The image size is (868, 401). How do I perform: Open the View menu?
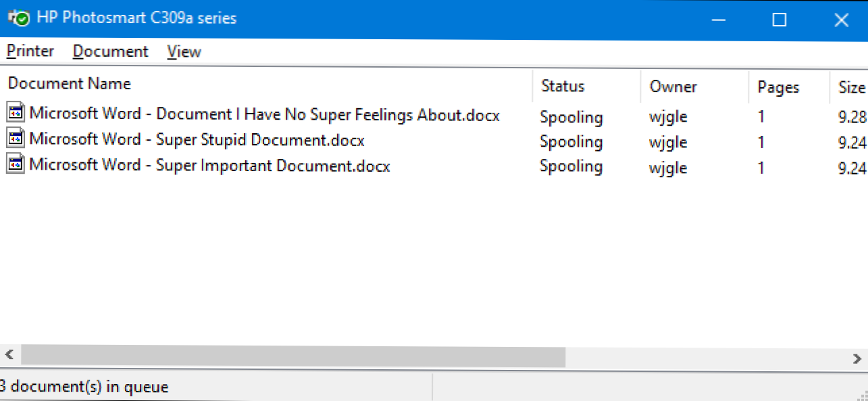pos(184,51)
